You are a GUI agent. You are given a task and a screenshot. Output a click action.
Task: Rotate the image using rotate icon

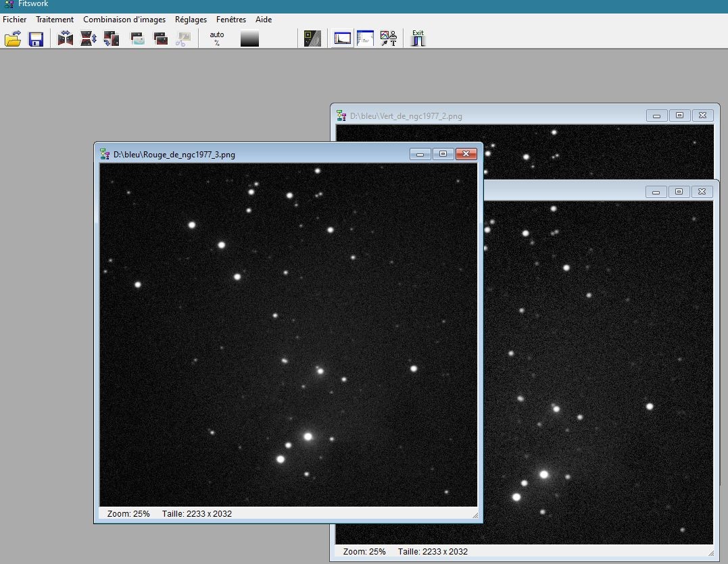(x=112, y=39)
